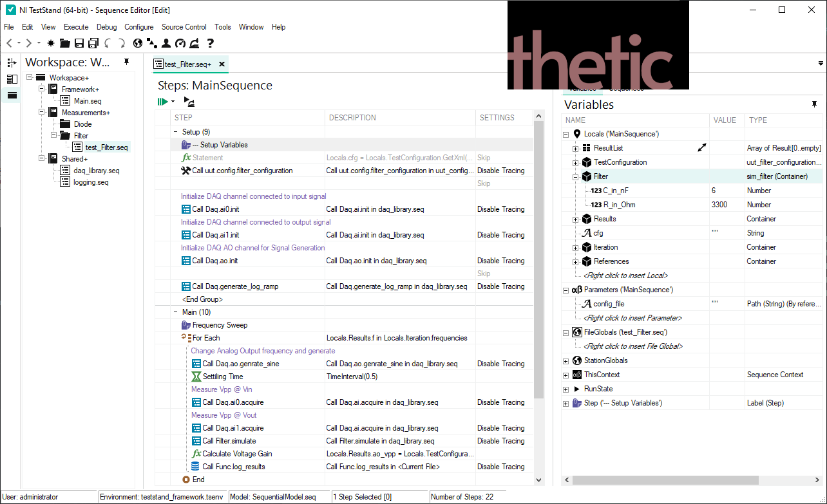The width and height of the screenshot is (827, 504).
Task: Click the new star icon in toolbar
Action: [51, 43]
